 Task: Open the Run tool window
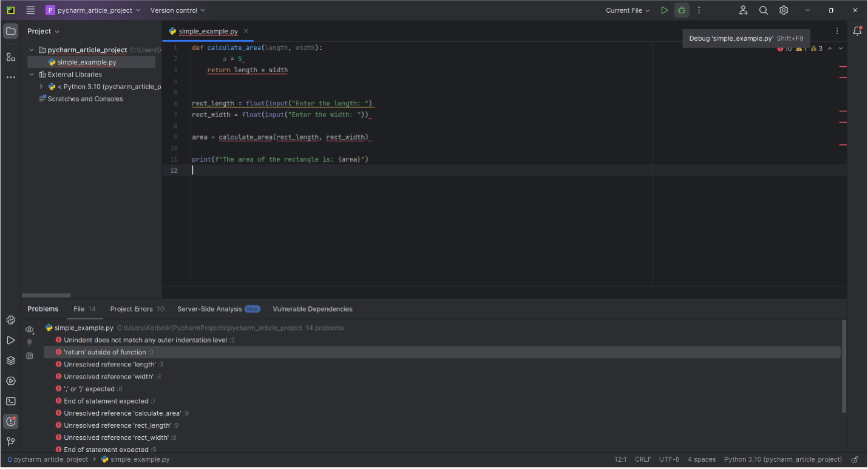10,340
